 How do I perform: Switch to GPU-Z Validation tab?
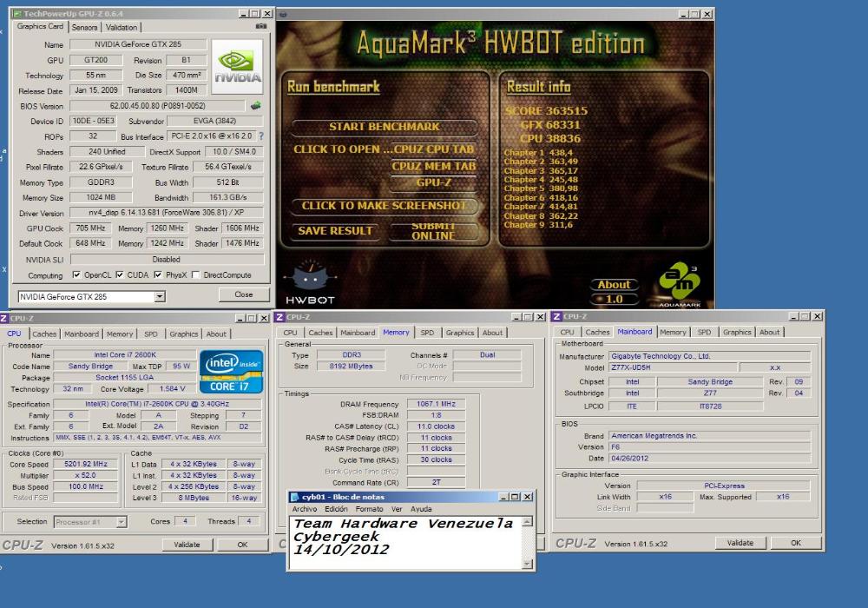coord(122,27)
